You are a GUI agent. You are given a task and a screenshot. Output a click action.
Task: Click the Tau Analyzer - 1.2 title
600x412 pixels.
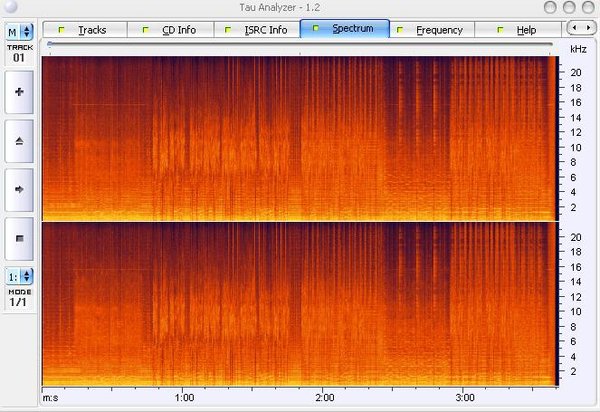click(279, 7)
